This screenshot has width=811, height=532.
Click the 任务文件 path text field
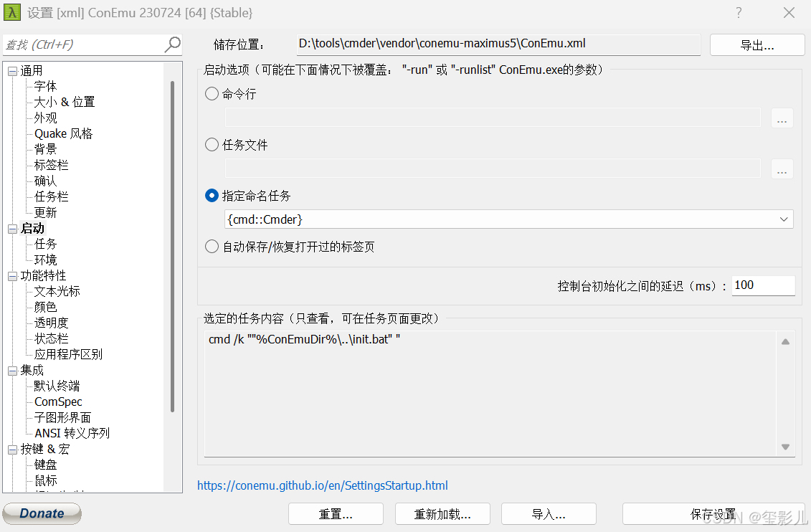(x=493, y=168)
